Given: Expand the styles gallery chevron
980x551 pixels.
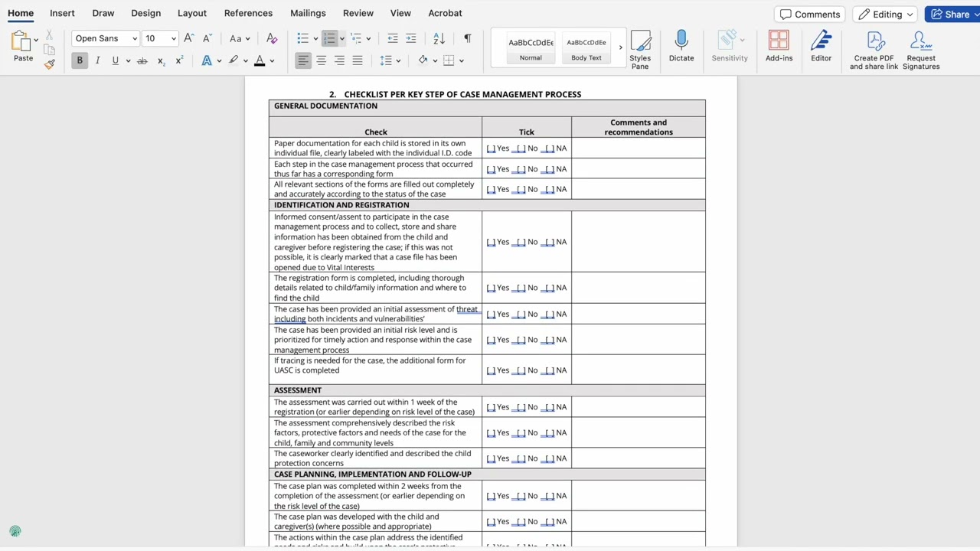Looking at the screenshot, I should coord(620,47).
